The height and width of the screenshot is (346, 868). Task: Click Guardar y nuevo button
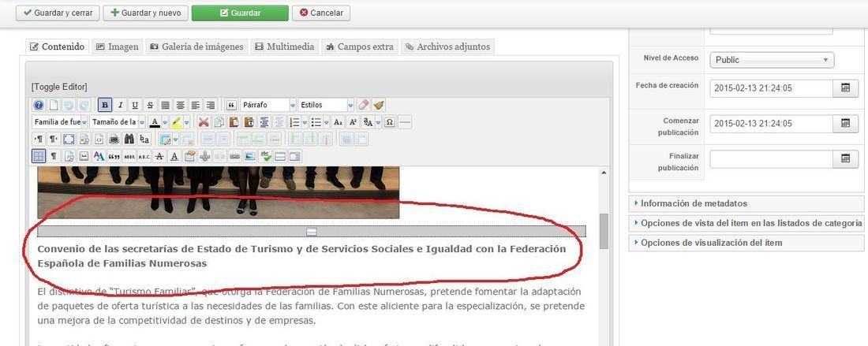pyautogui.click(x=146, y=13)
